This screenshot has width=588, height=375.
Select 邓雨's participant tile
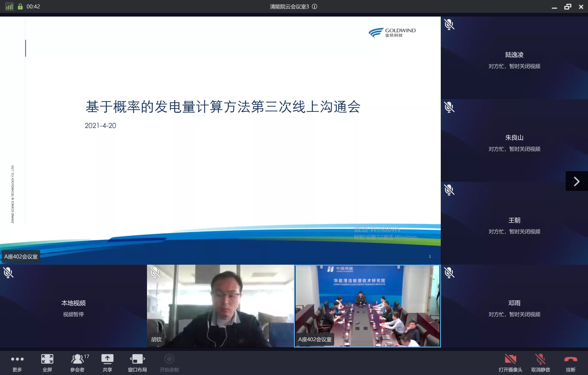coord(514,306)
